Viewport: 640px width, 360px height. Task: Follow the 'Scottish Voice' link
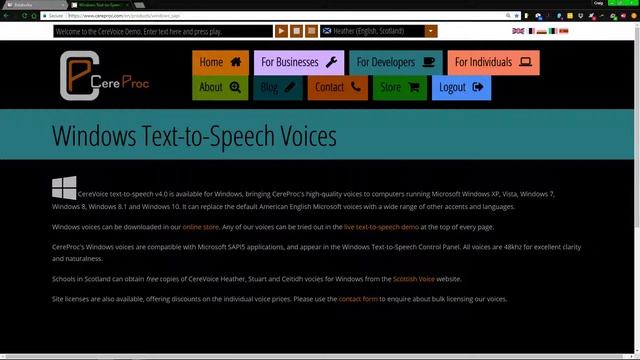(413, 279)
